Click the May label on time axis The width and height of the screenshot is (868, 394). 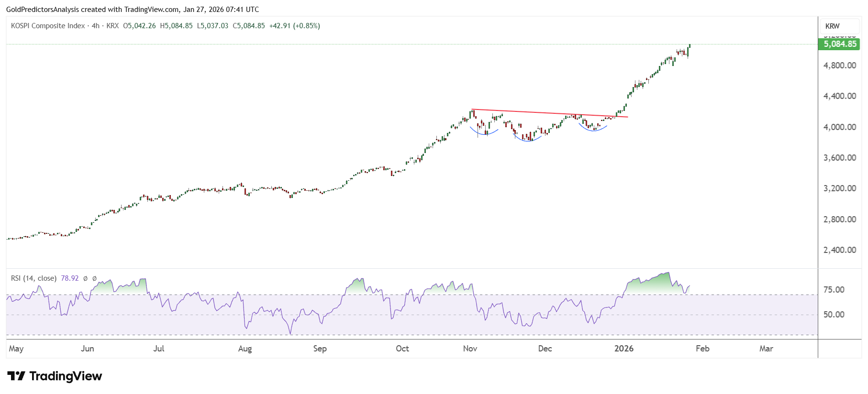(16, 349)
